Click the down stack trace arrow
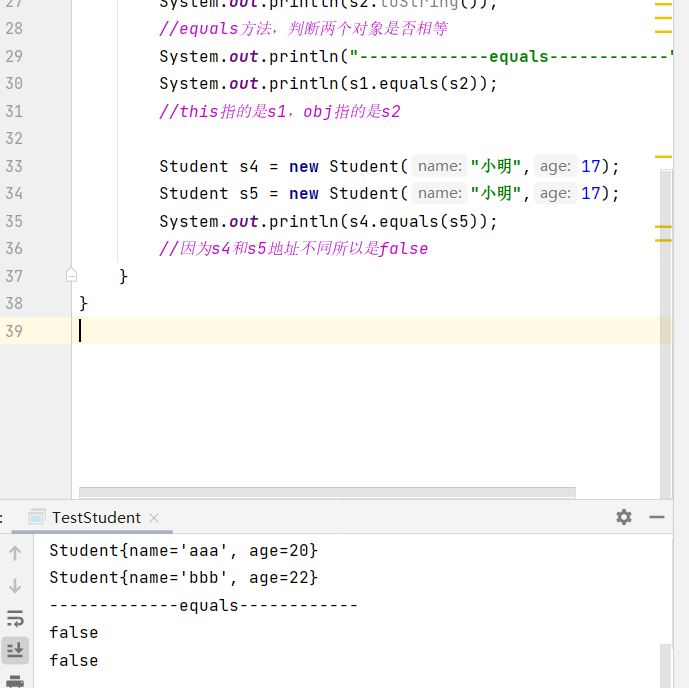Screen dimensions: 689x688 coord(15,585)
